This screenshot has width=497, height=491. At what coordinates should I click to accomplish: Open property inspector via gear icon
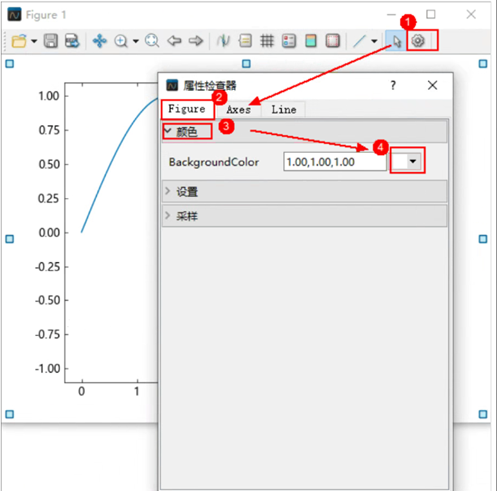point(418,41)
